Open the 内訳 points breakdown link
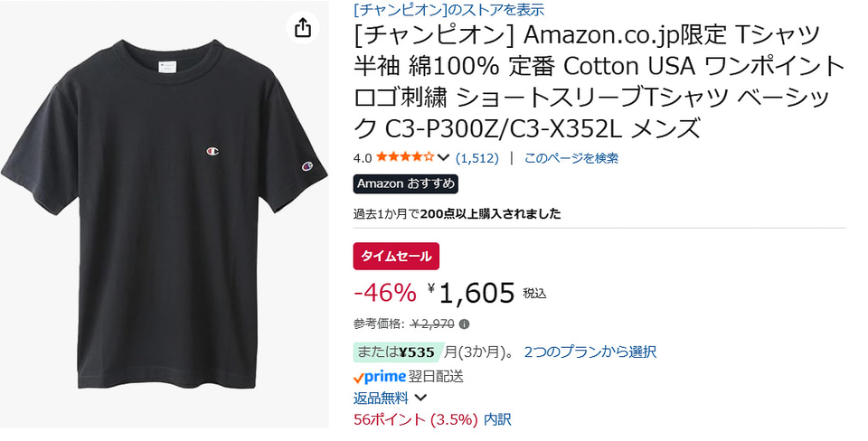The height and width of the screenshot is (441, 868). click(497, 419)
